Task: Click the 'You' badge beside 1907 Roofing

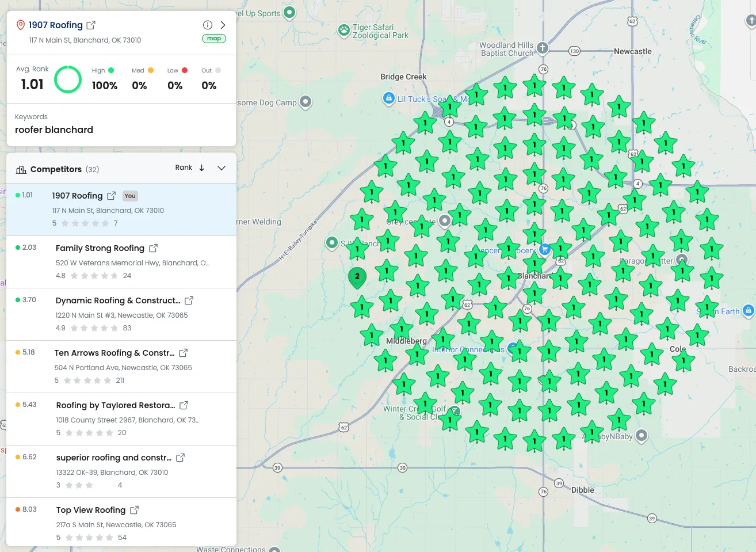Action: tap(130, 196)
